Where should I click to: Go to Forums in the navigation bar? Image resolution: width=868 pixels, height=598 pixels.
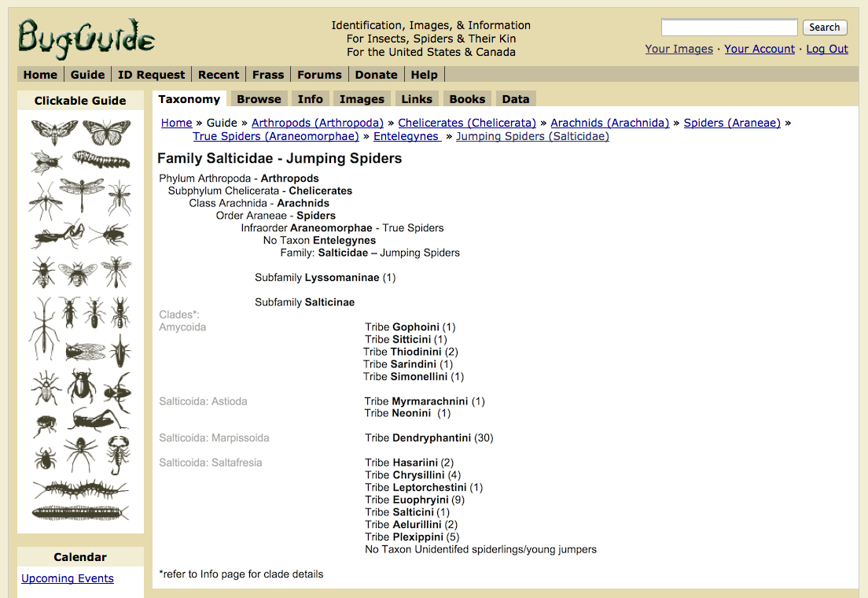[x=319, y=75]
